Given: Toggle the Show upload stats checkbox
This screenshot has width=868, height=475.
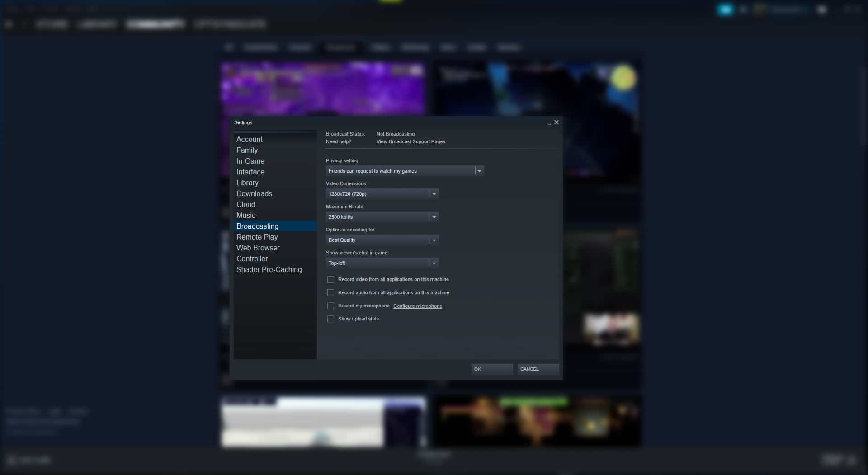Looking at the screenshot, I should pyautogui.click(x=330, y=319).
